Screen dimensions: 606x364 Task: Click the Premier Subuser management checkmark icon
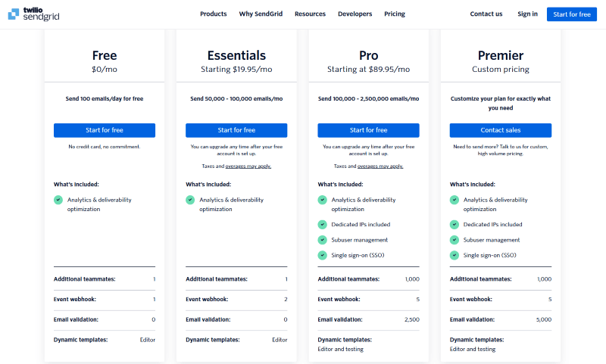click(454, 240)
